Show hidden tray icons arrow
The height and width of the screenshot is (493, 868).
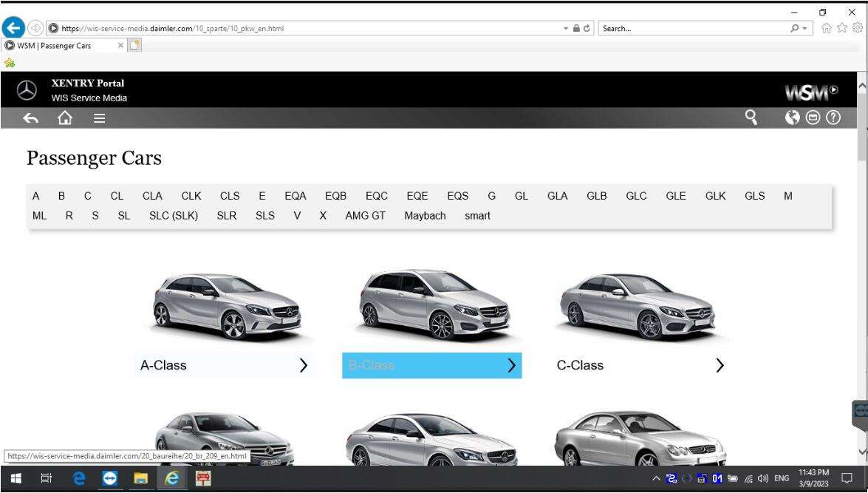pos(656,479)
